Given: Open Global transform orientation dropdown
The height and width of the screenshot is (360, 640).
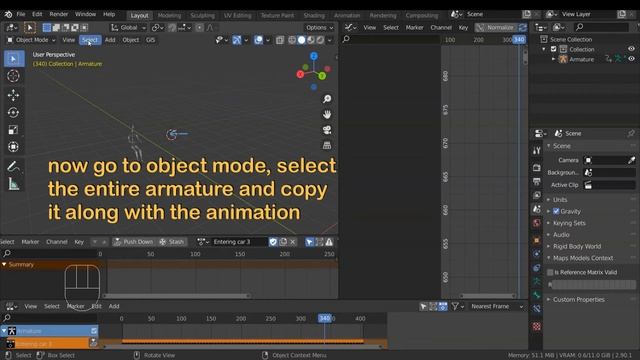Looking at the screenshot, I should point(128,28).
